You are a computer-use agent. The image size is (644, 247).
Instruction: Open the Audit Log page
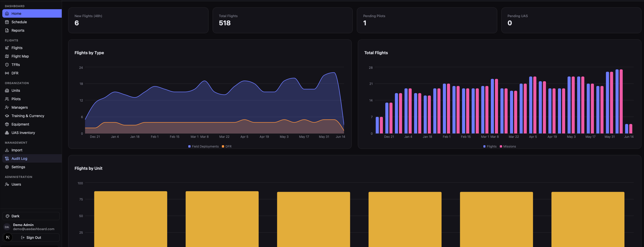click(32, 159)
